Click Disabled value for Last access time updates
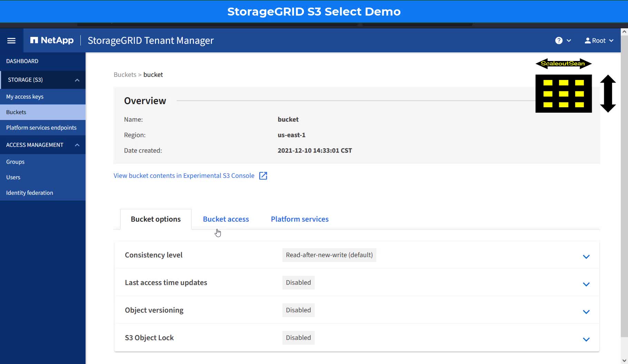Viewport: 628px width, 364px height. point(298,283)
